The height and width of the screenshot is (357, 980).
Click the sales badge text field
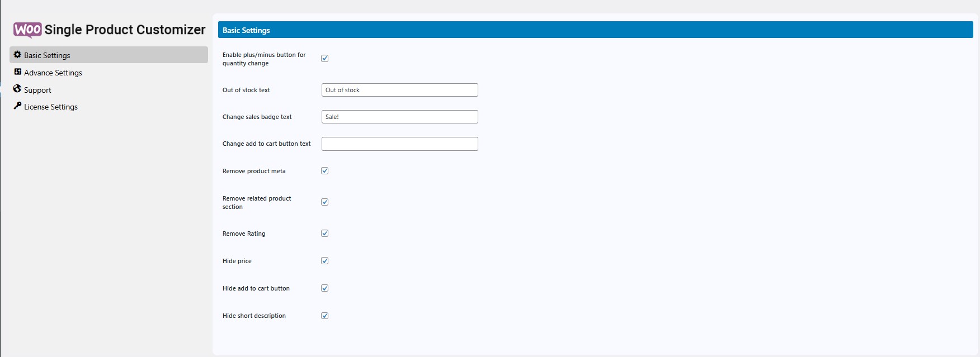click(400, 117)
